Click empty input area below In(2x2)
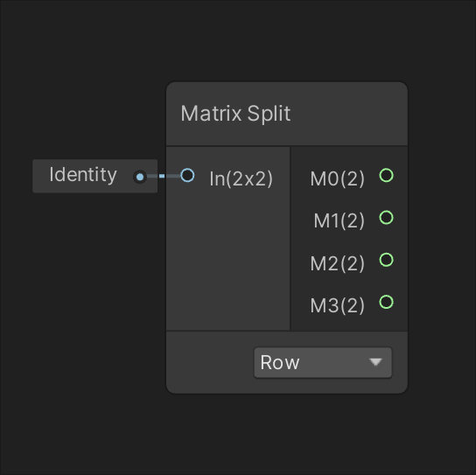 point(228,261)
